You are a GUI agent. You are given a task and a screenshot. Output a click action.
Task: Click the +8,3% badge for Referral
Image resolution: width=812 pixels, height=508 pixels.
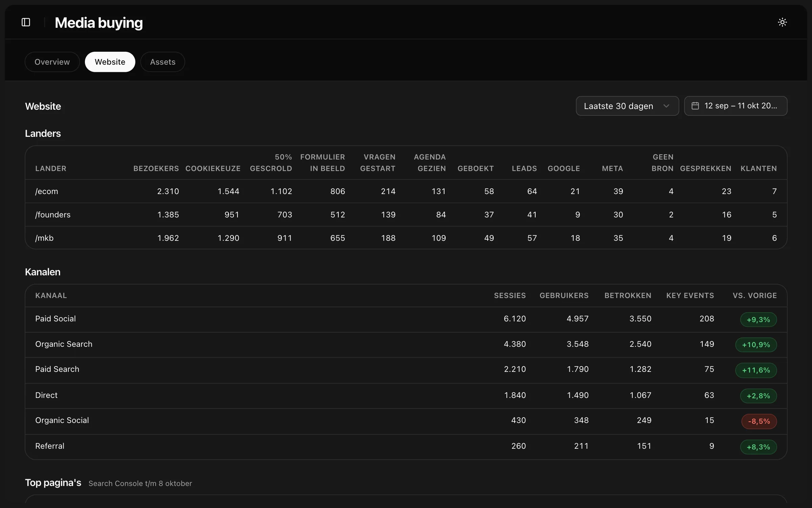758,447
